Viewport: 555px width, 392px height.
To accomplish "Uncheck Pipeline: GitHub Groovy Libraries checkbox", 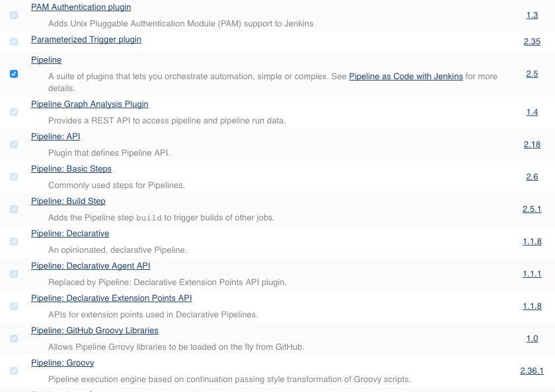I will click(14, 338).
